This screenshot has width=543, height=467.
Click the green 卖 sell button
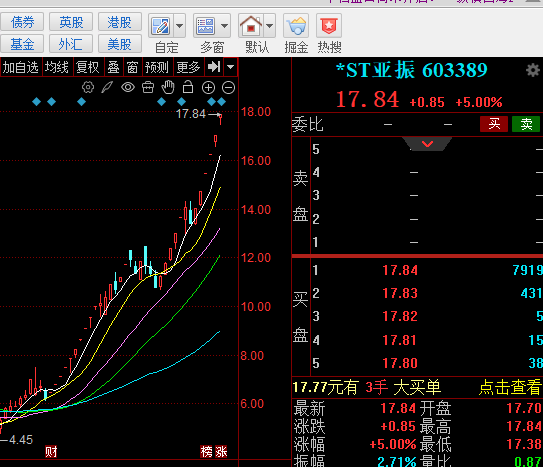coord(526,124)
